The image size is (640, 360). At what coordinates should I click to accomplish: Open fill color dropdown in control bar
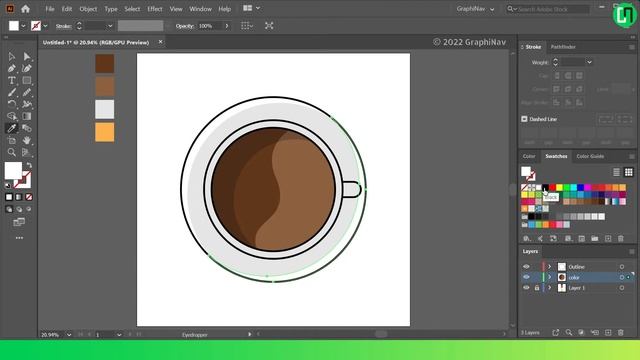point(23,26)
